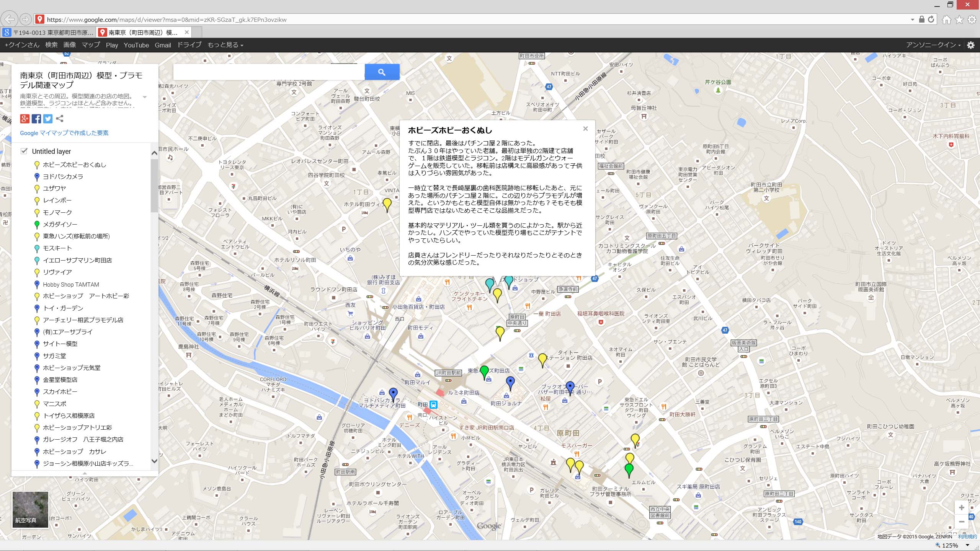Go back with the browser back arrow
The image size is (980, 551).
point(10,19)
